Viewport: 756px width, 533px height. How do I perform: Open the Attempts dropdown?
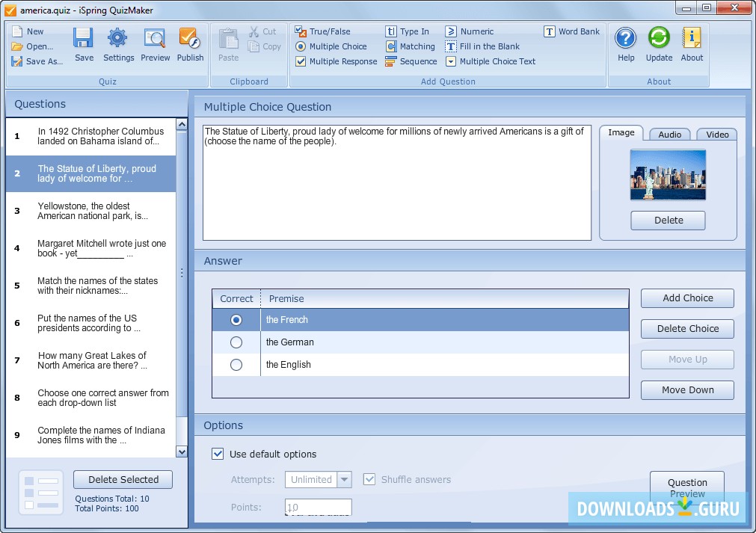pyautogui.click(x=344, y=479)
